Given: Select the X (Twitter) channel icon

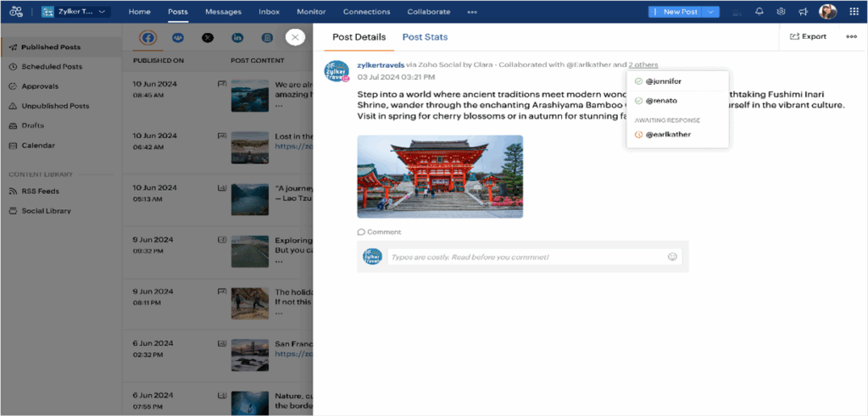Looking at the screenshot, I should click(208, 37).
